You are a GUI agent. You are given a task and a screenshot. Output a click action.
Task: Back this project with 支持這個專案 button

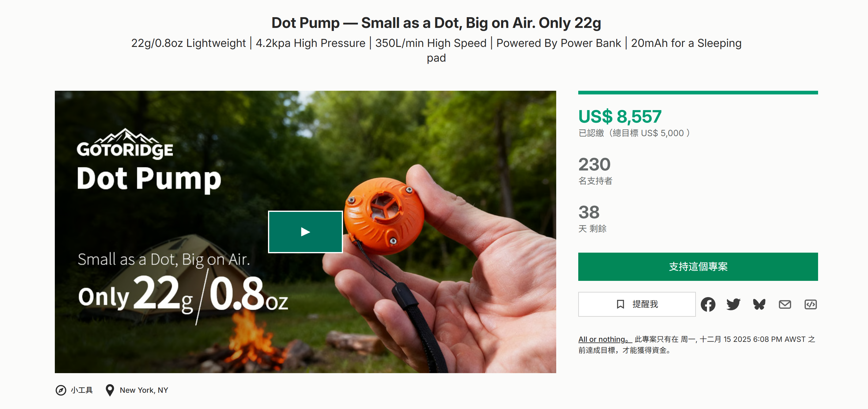[x=698, y=267]
